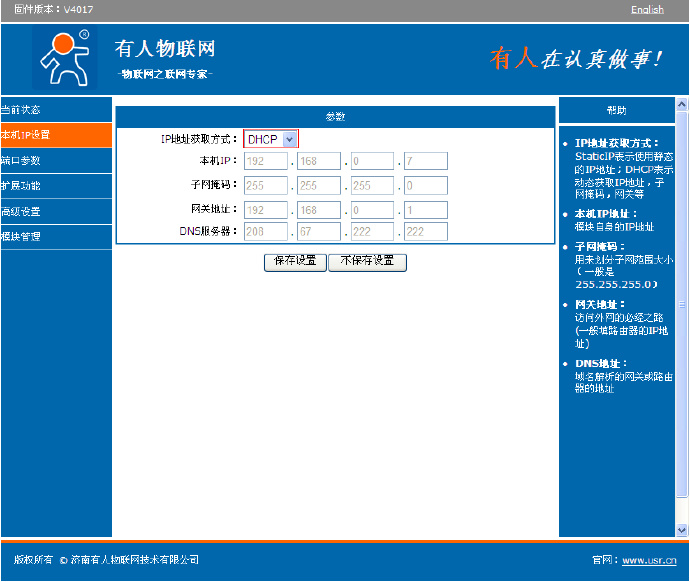Viewport: 690px width, 582px height.
Task: Click help heading IP地址获取方式：
Action: pos(617,143)
